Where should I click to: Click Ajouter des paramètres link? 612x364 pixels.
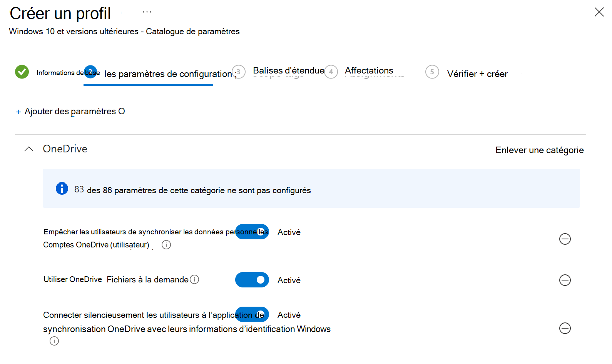click(75, 111)
